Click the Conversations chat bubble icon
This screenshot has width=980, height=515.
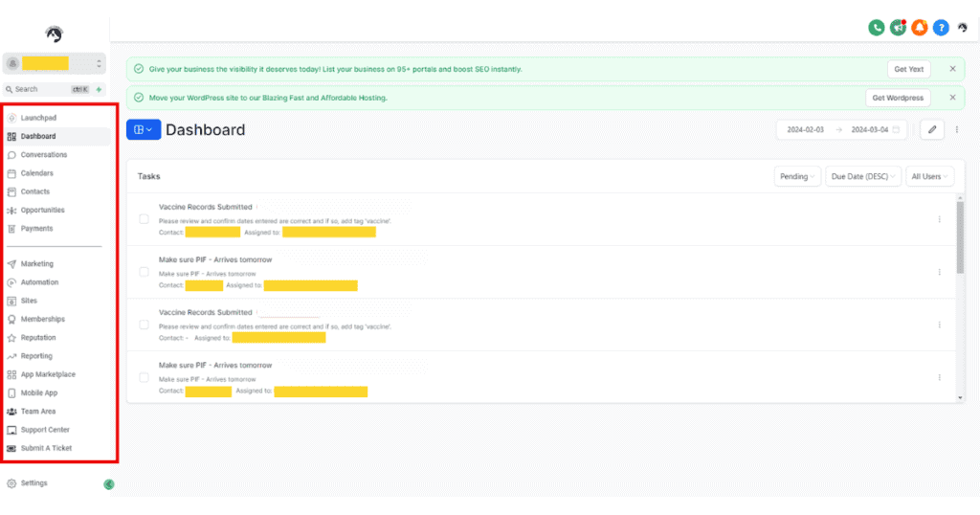pos(11,154)
